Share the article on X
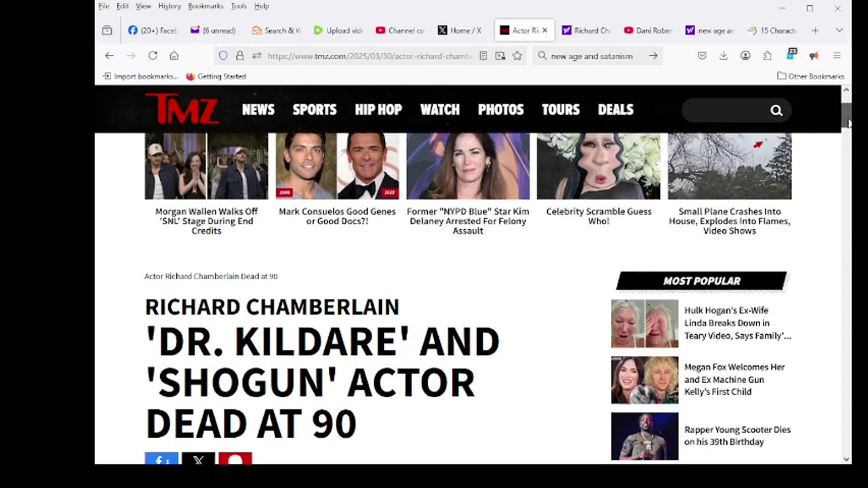The height and width of the screenshot is (488, 868). pyautogui.click(x=198, y=459)
